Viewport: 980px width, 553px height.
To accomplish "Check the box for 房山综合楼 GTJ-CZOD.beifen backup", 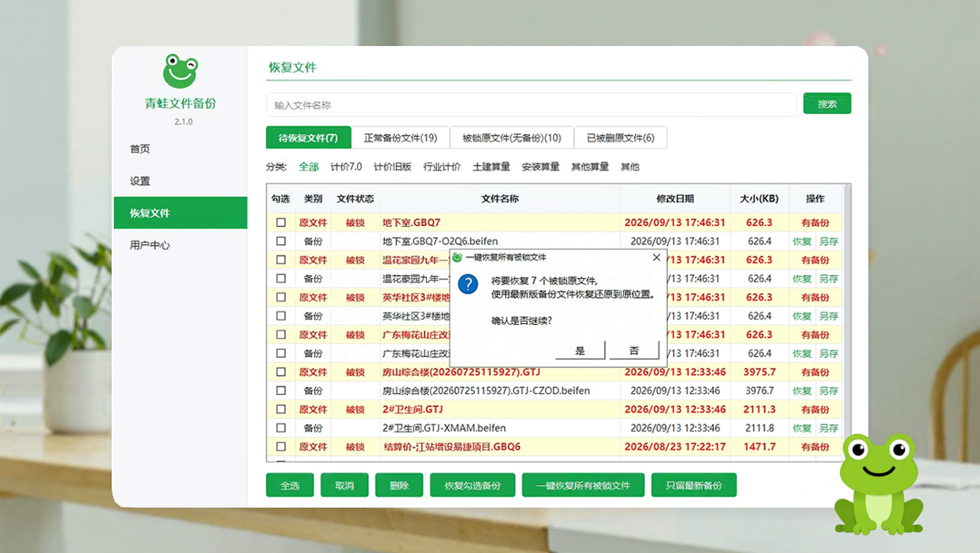I will coord(281,391).
